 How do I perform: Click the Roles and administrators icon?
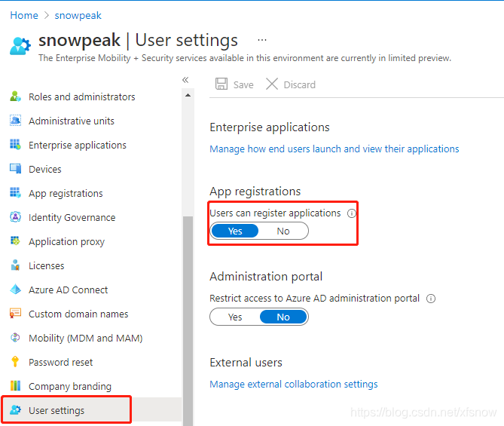click(15, 97)
